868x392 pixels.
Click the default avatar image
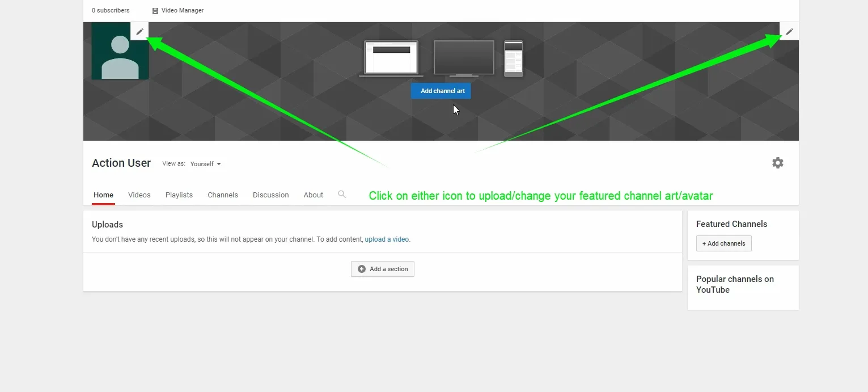(x=120, y=51)
